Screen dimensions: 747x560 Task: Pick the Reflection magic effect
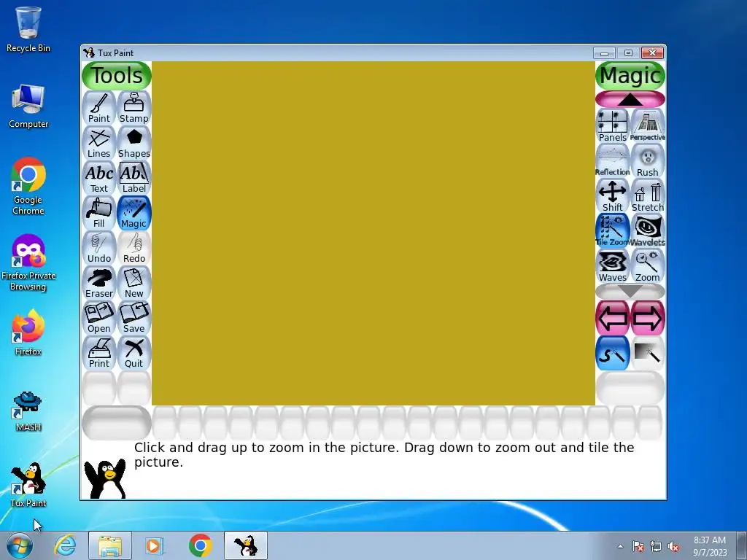click(x=613, y=160)
